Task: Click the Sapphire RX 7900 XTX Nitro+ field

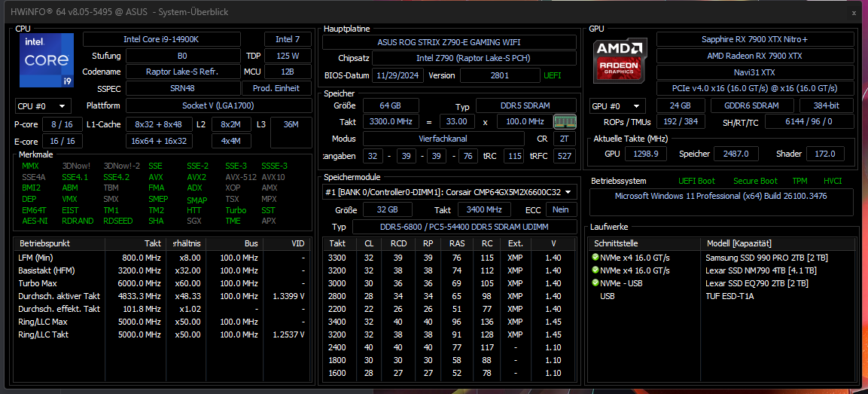Action: [755, 39]
